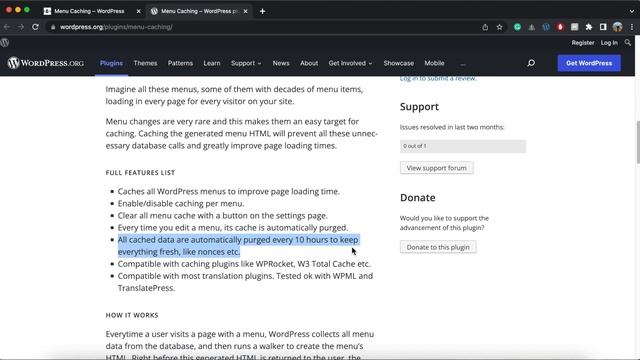Click the Register link
The width and height of the screenshot is (640, 360).
click(582, 42)
